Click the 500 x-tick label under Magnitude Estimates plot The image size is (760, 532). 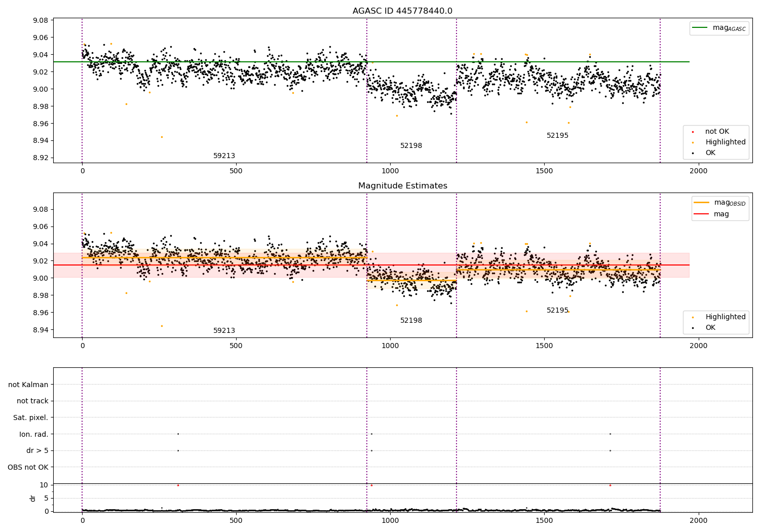[x=236, y=346]
